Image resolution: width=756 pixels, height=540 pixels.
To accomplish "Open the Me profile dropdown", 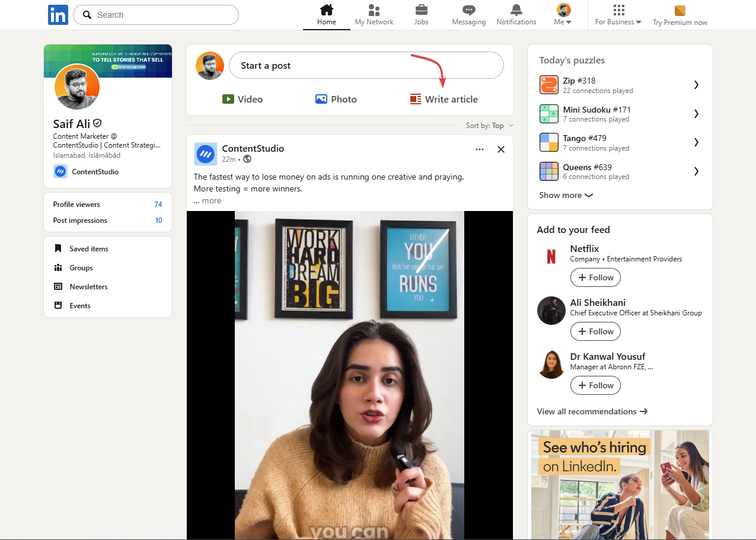I will coord(563,15).
